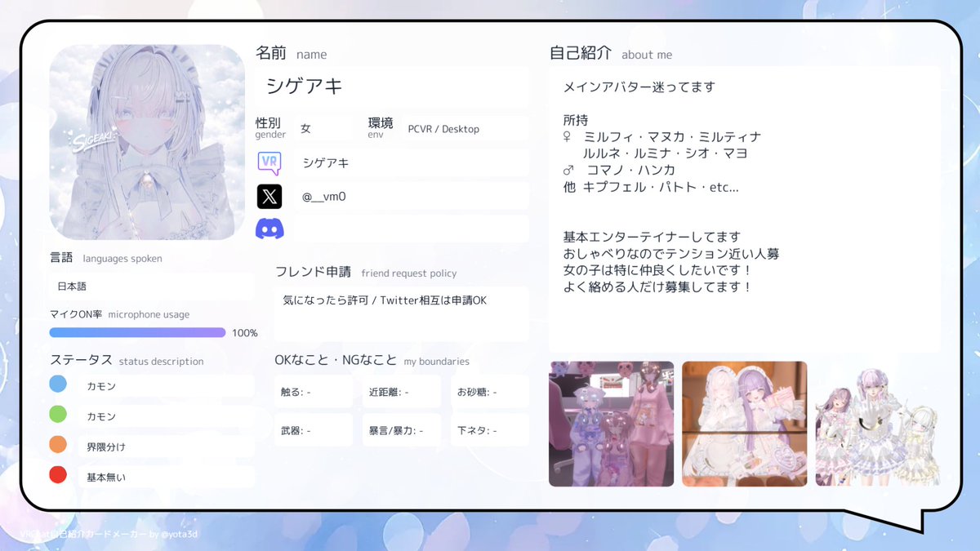Click the ステータス status description heading

point(127,361)
